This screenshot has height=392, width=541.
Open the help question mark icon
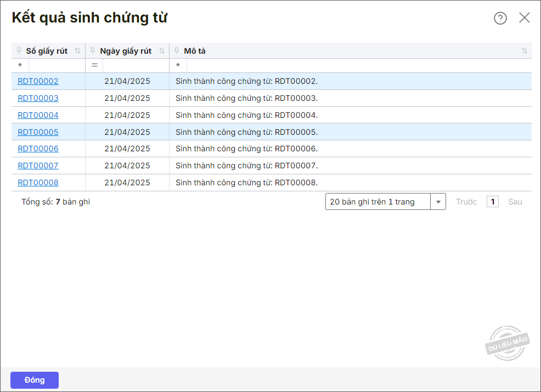point(500,18)
